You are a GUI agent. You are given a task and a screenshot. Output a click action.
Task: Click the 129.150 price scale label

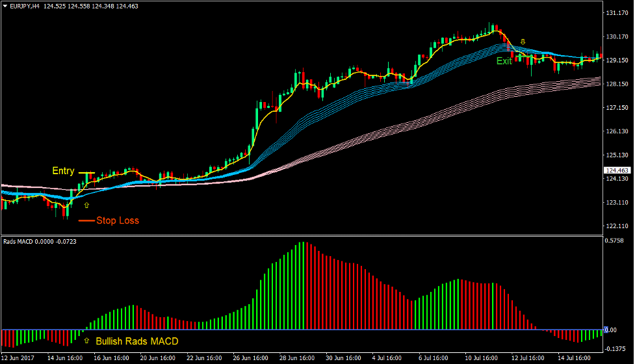617,60
